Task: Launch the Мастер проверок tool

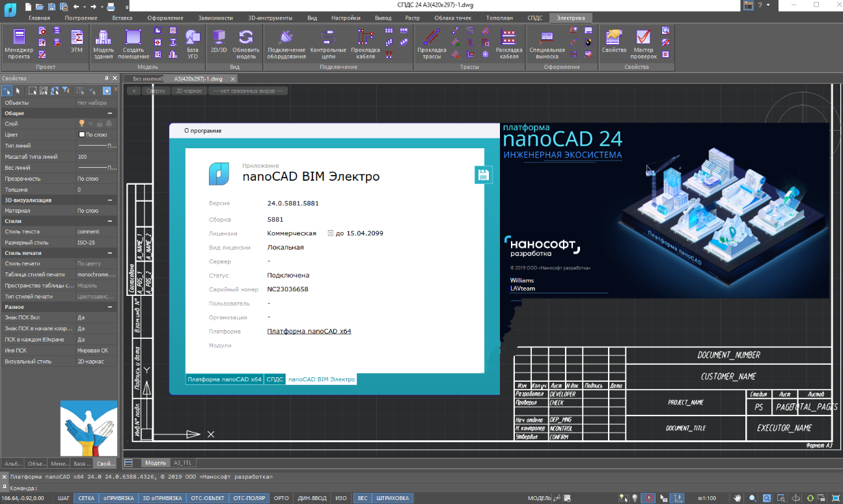Action: pos(643,43)
